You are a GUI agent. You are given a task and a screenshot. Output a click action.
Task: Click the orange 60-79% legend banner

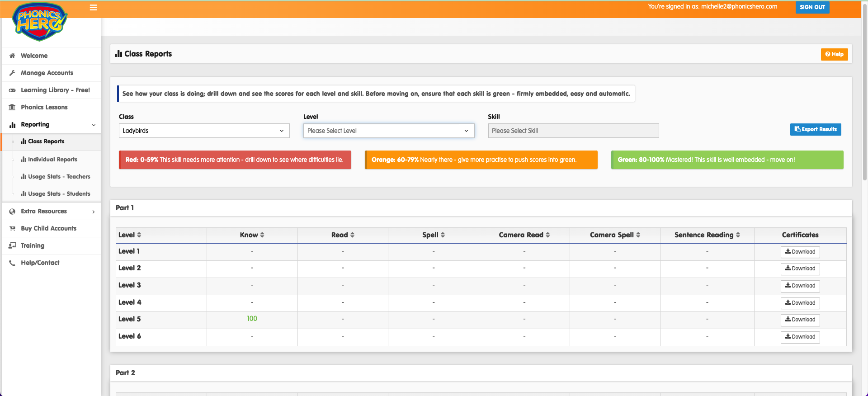click(481, 160)
